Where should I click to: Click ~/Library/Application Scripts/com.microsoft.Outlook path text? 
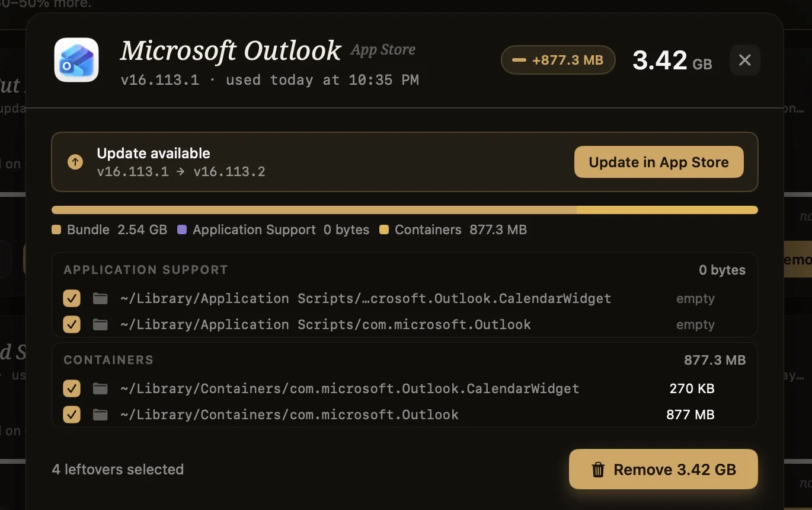(325, 324)
